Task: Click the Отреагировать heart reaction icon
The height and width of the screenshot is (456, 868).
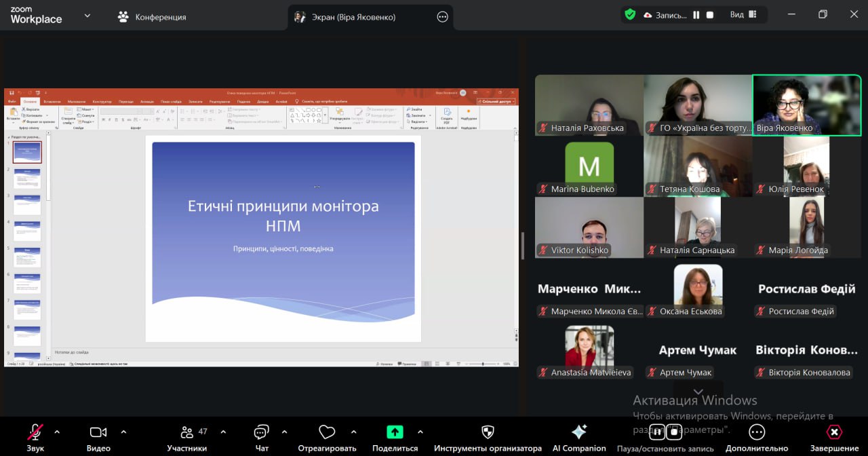Action: (327, 433)
